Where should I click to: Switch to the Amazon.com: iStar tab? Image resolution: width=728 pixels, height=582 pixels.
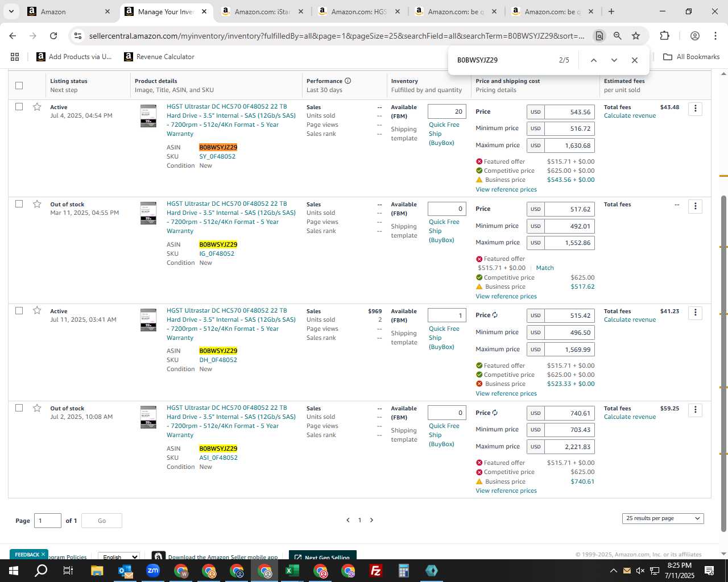263,11
